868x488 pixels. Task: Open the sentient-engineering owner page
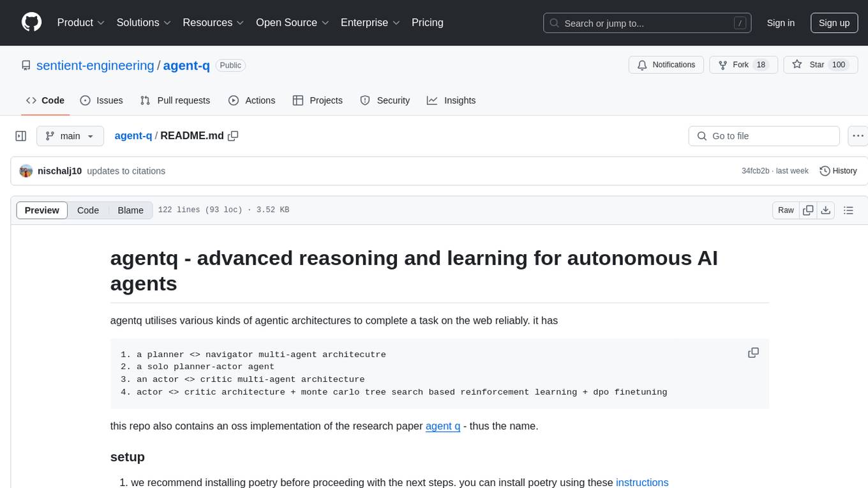[x=95, y=65]
